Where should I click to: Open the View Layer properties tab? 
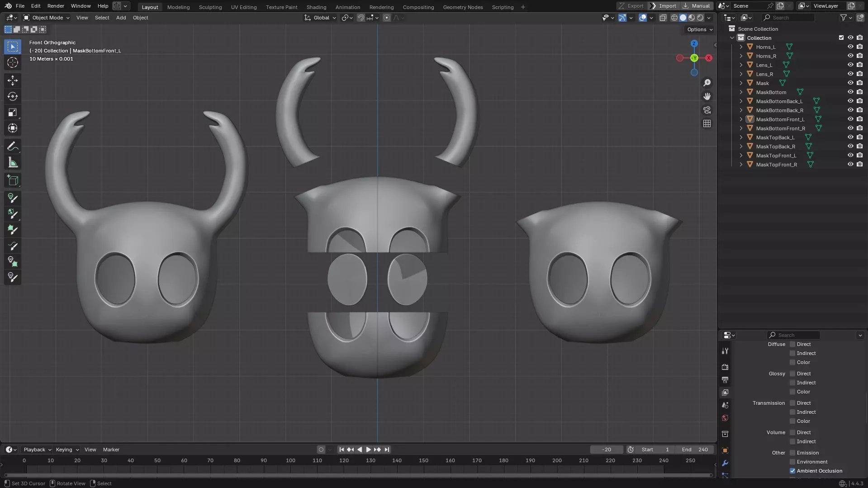coord(725,392)
